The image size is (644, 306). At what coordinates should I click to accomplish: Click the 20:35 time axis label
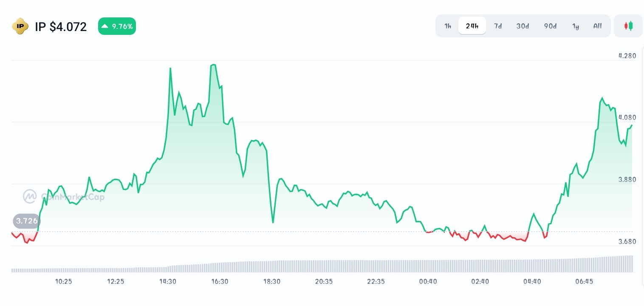click(x=324, y=281)
